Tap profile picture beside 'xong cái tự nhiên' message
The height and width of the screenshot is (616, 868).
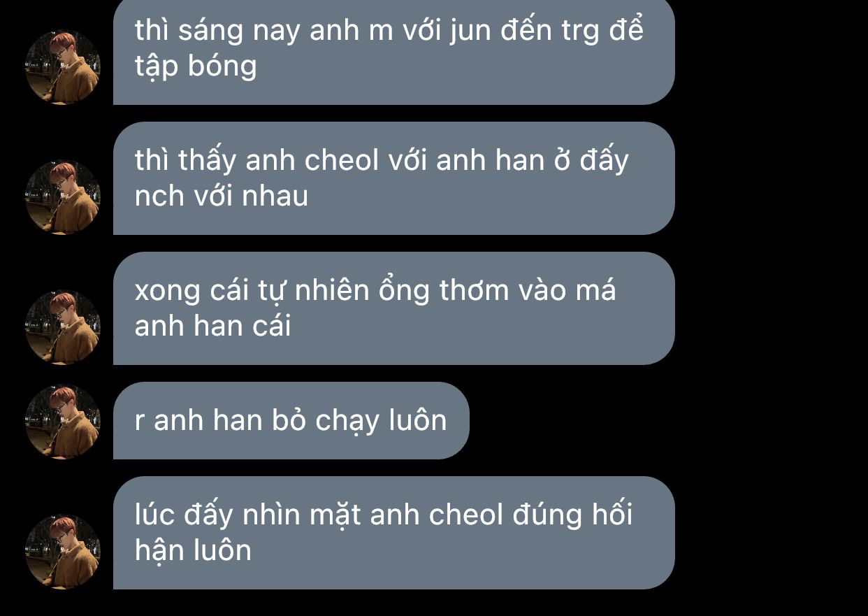[63, 327]
